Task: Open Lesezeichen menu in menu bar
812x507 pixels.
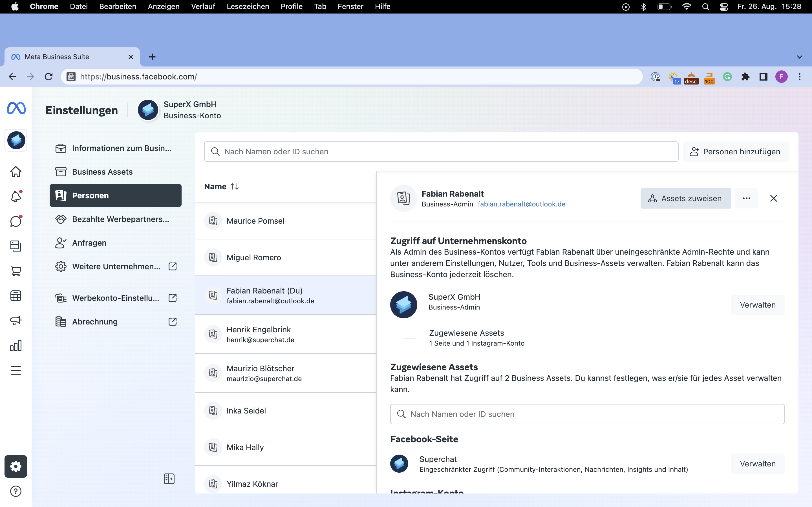Action: pyautogui.click(x=248, y=6)
